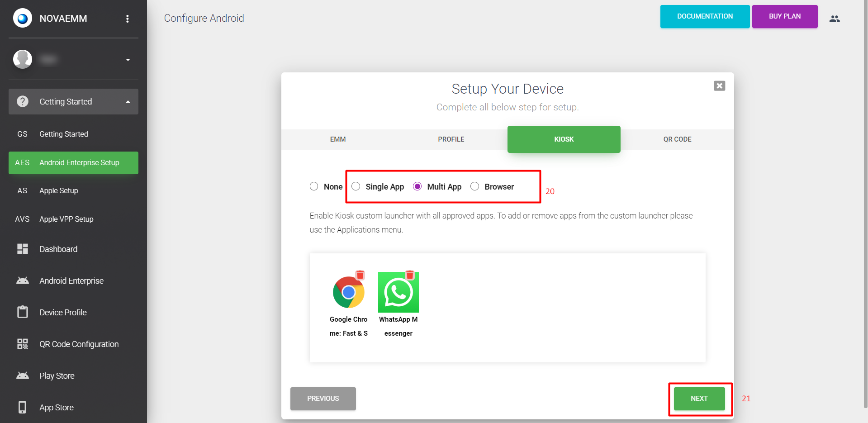
Task: Select Android Enterprise Setup menu item
Action: click(x=73, y=163)
